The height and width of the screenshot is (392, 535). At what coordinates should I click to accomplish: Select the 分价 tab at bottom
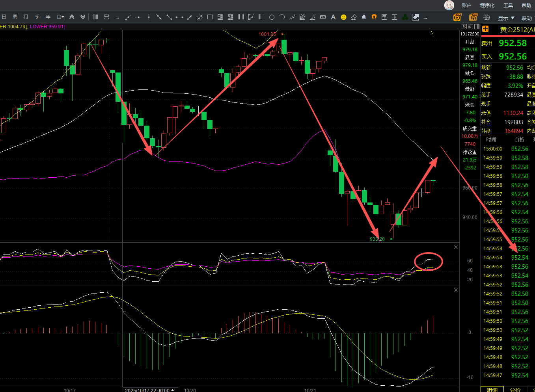coord(515,390)
